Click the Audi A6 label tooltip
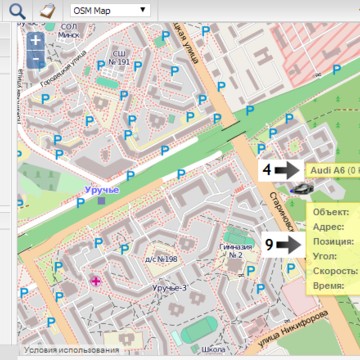Viewport: 360px width, 360px height. tap(333, 170)
